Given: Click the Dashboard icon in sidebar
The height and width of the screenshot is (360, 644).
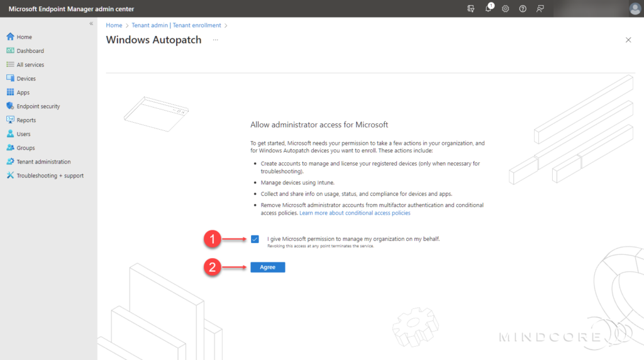Looking at the screenshot, I should [10, 50].
